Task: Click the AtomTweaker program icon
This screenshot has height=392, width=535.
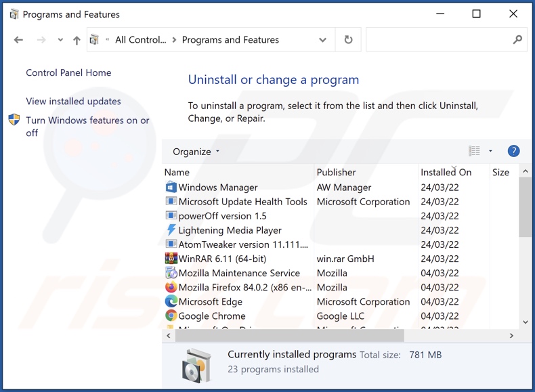Action: (171, 244)
